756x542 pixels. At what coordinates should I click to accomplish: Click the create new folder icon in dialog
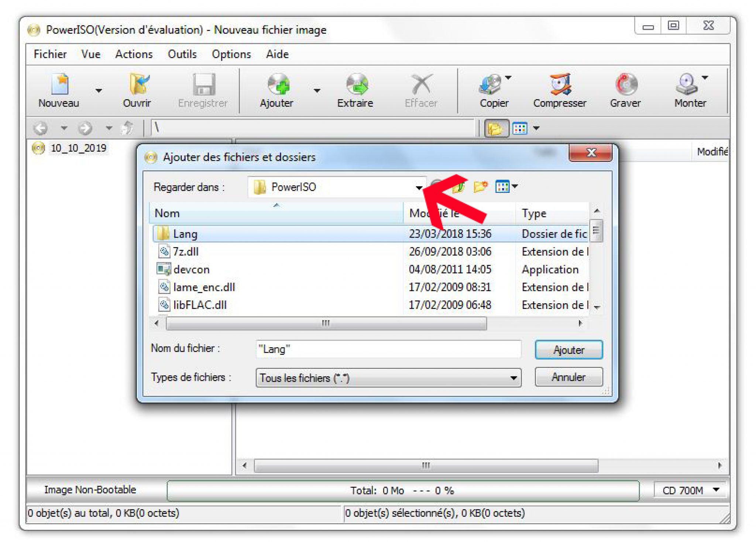pos(480,187)
